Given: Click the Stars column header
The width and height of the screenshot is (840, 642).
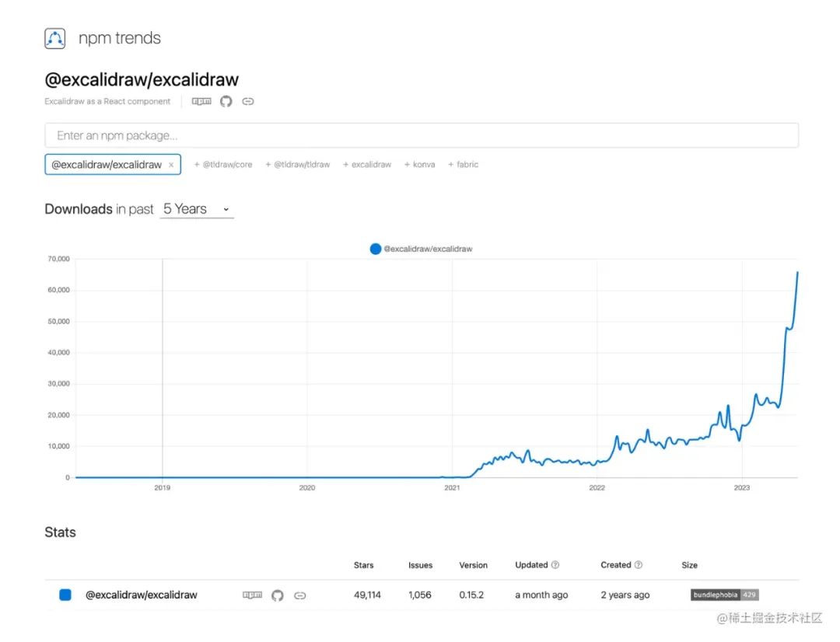Looking at the screenshot, I should coord(364,565).
